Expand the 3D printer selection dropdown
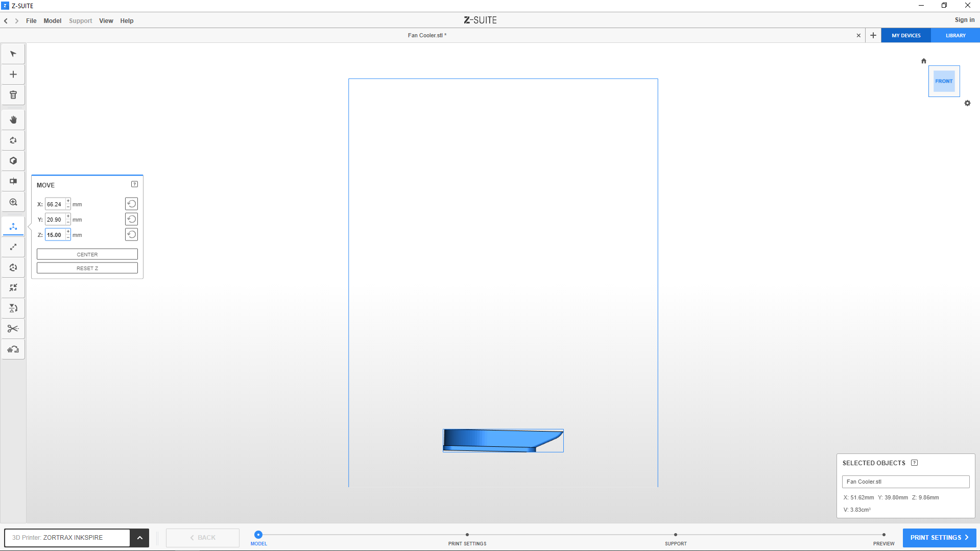Screen dimensions: 980x551 coord(139,538)
